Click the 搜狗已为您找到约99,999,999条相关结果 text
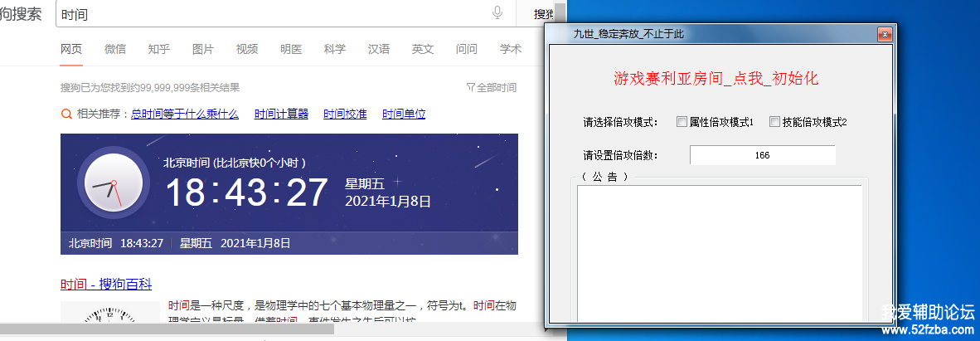This screenshot has width=980, height=341. 150,88
